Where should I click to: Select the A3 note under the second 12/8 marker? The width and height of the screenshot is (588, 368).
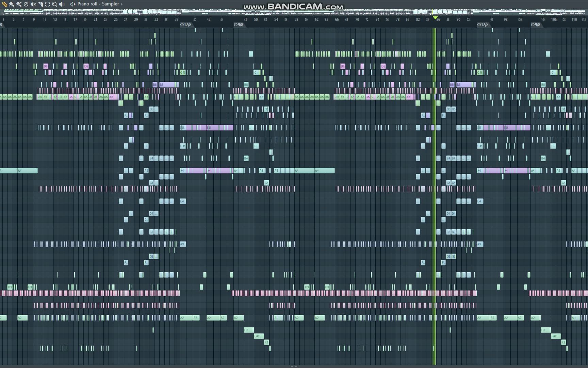pos(480,244)
